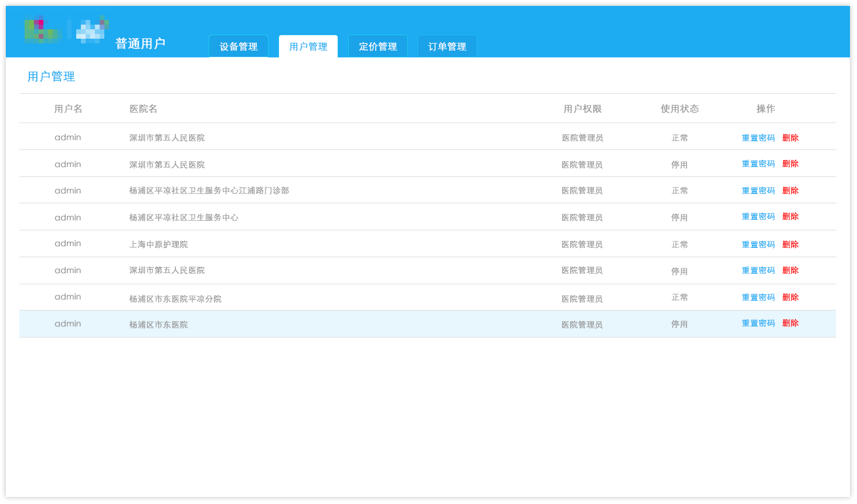Delete the 杨浦区平凉社区卫生服务中心 停用 user

(x=791, y=216)
